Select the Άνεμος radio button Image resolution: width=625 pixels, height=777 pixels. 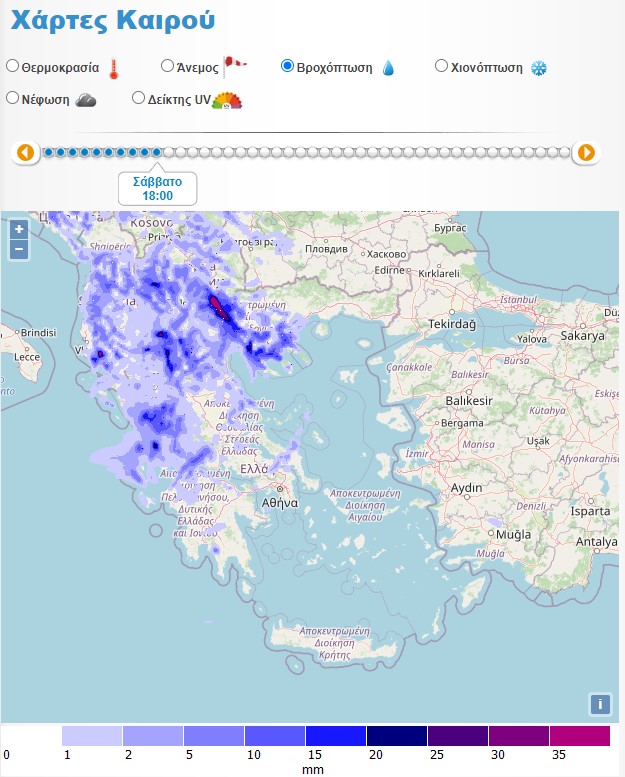click(x=168, y=66)
